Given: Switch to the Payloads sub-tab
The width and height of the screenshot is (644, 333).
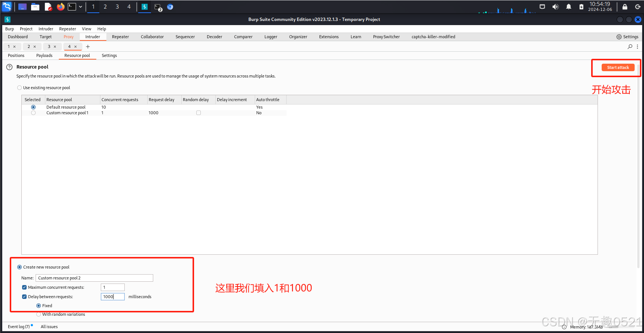Looking at the screenshot, I should 44,55.
